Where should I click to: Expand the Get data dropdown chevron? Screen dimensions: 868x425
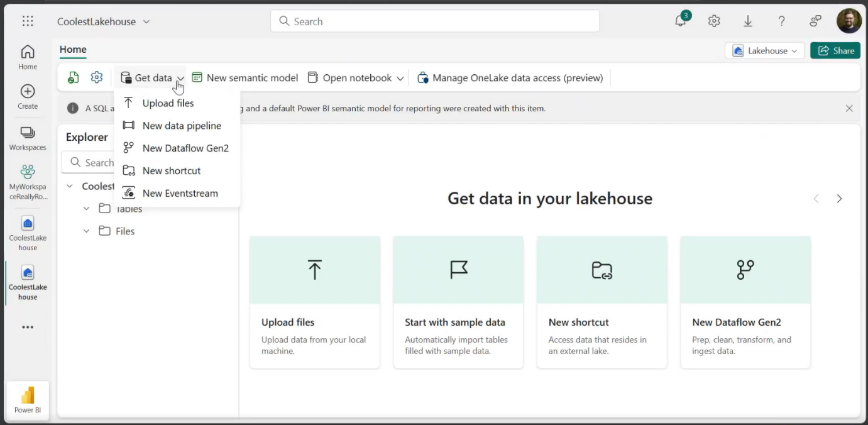pyautogui.click(x=181, y=77)
